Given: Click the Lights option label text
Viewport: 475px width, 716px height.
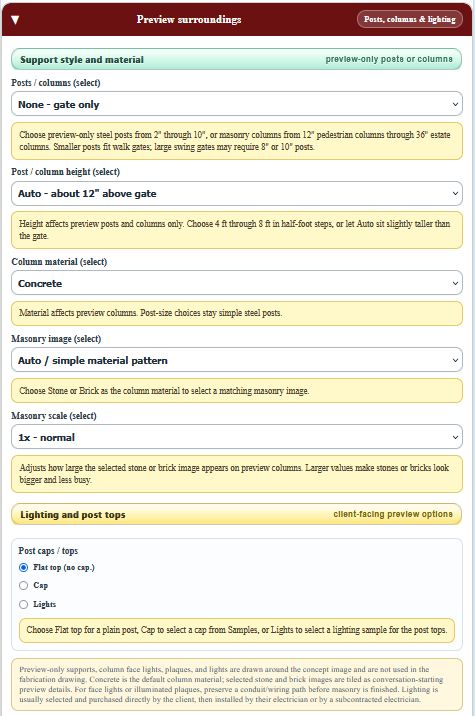Looking at the screenshot, I should pos(44,605).
